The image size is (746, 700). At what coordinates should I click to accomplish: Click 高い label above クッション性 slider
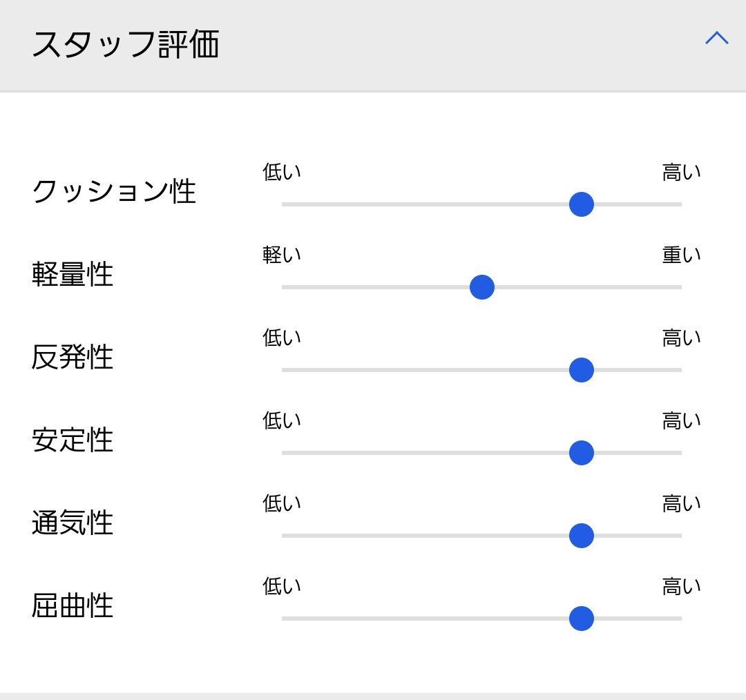tap(681, 172)
